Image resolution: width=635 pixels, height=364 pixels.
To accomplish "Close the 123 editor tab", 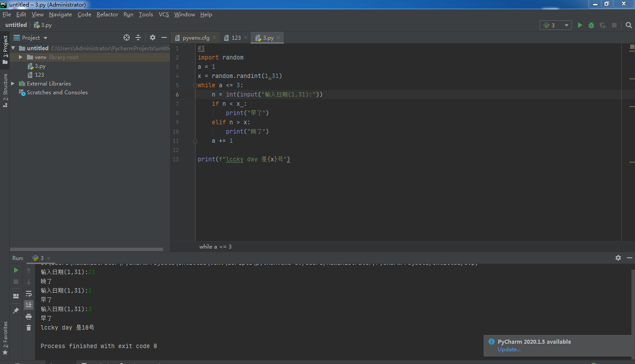I will [x=246, y=38].
